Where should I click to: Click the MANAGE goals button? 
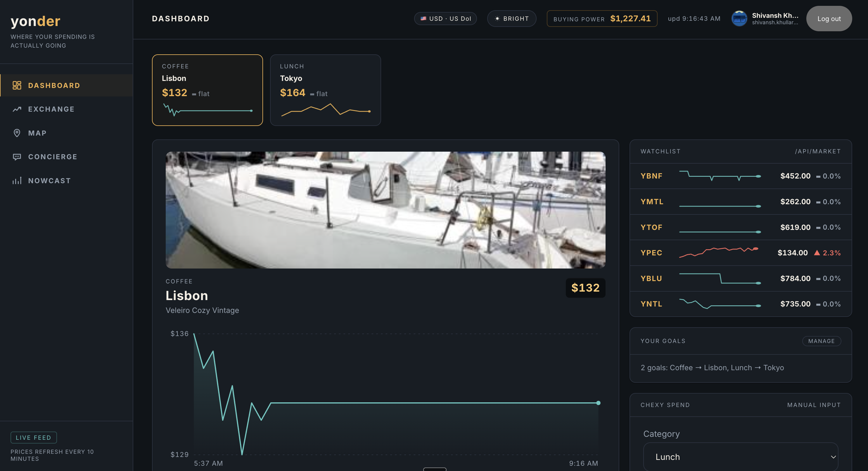coord(822,341)
